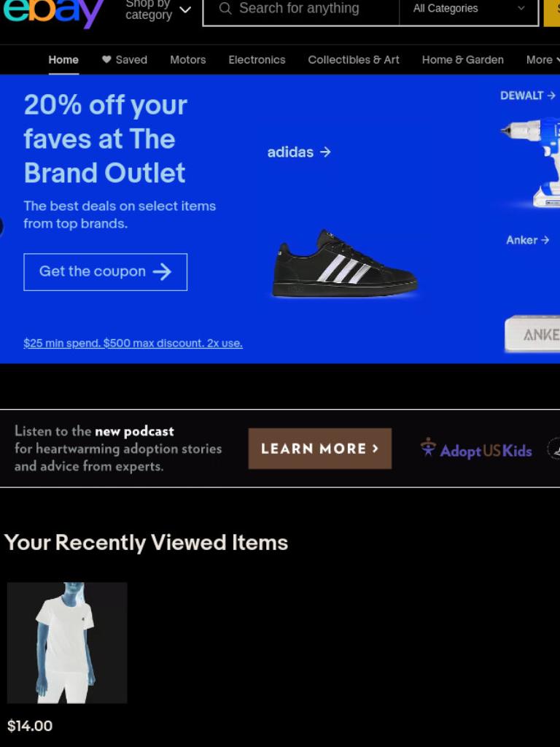Click the heart icon beside Saved
Image resolution: width=560 pixels, height=747 pixels.
tap(106, 60)
